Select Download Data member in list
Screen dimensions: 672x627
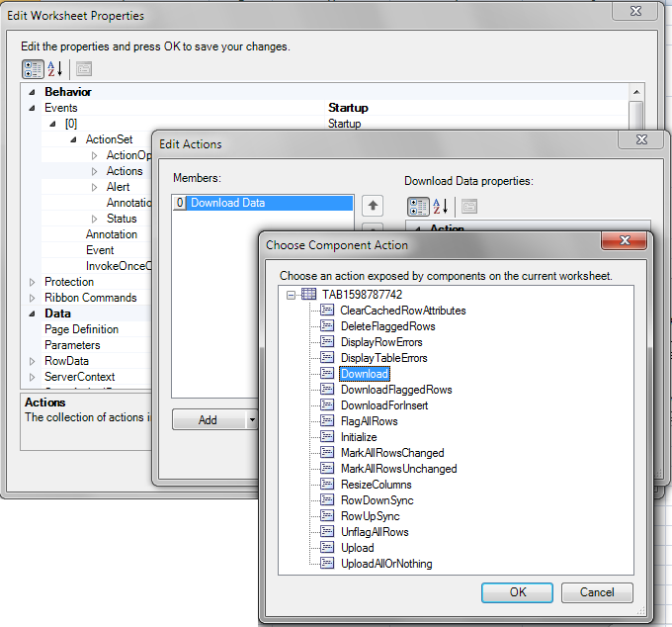[263, 203]
